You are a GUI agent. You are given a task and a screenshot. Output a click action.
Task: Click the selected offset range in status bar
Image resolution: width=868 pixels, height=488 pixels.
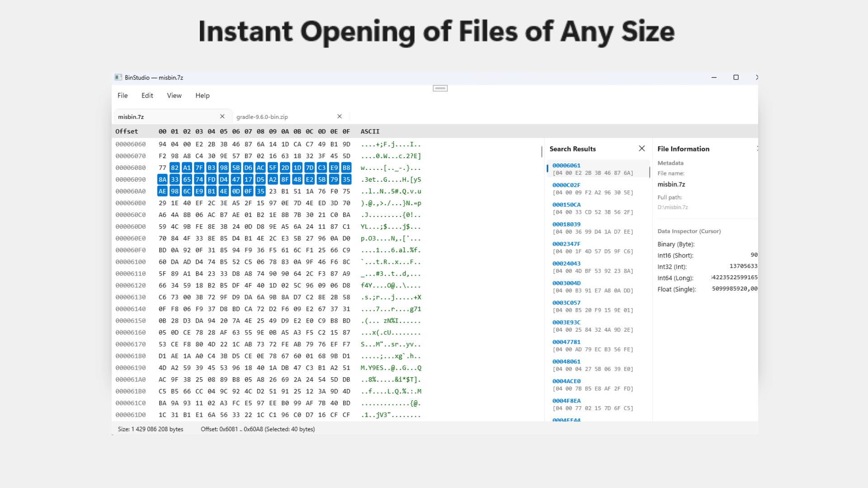click(x=258, y=429)
